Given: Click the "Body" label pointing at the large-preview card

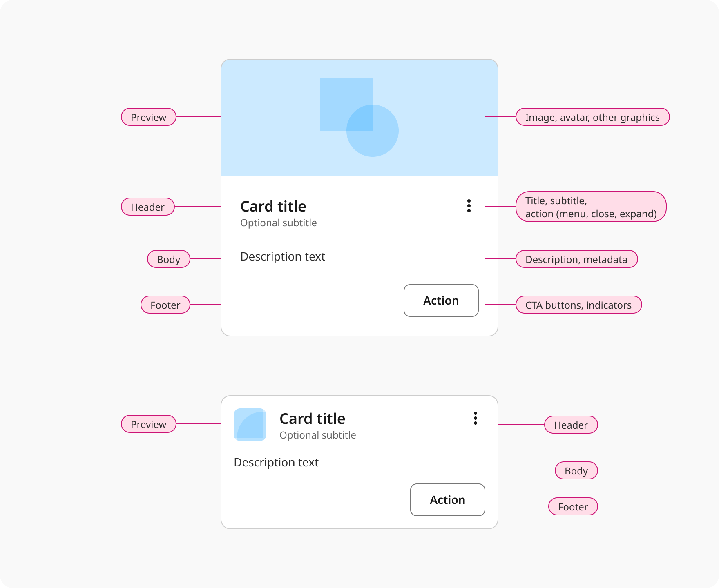Looking at the screenshot, I should click(x=169, y=259).
